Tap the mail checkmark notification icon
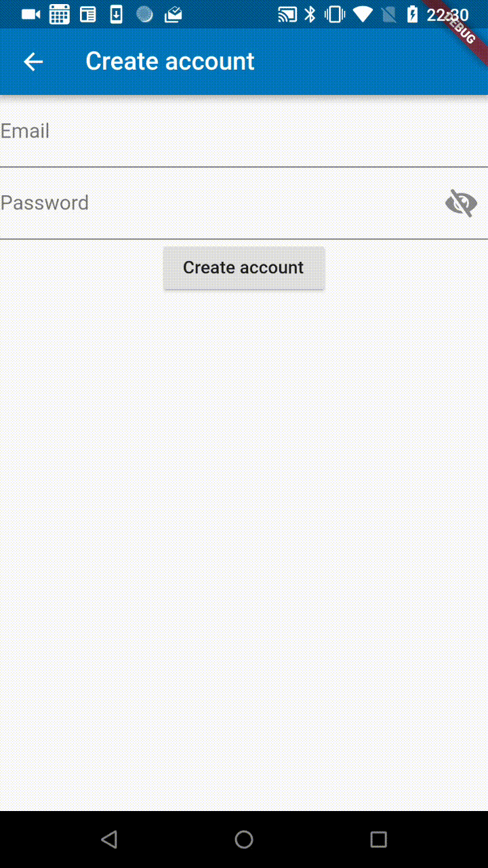The width and height of the screenshot is (488, 868). (174, 14)
